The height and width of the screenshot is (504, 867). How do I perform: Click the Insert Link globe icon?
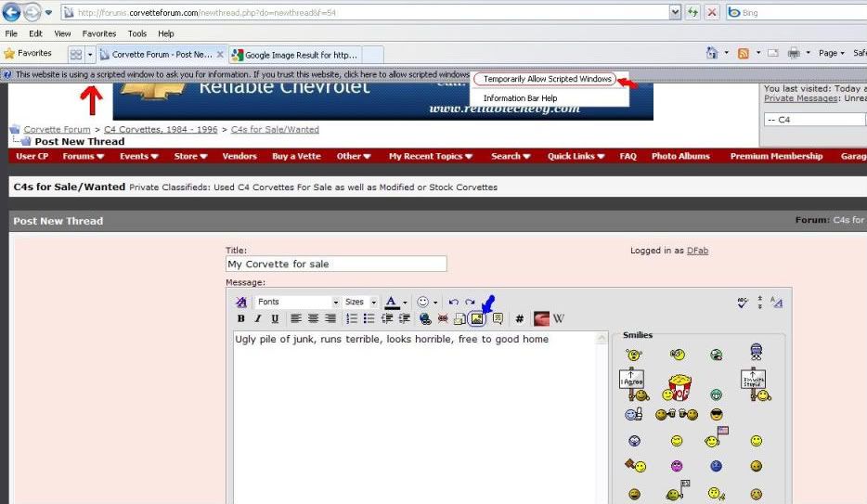(x=425, y=318)
